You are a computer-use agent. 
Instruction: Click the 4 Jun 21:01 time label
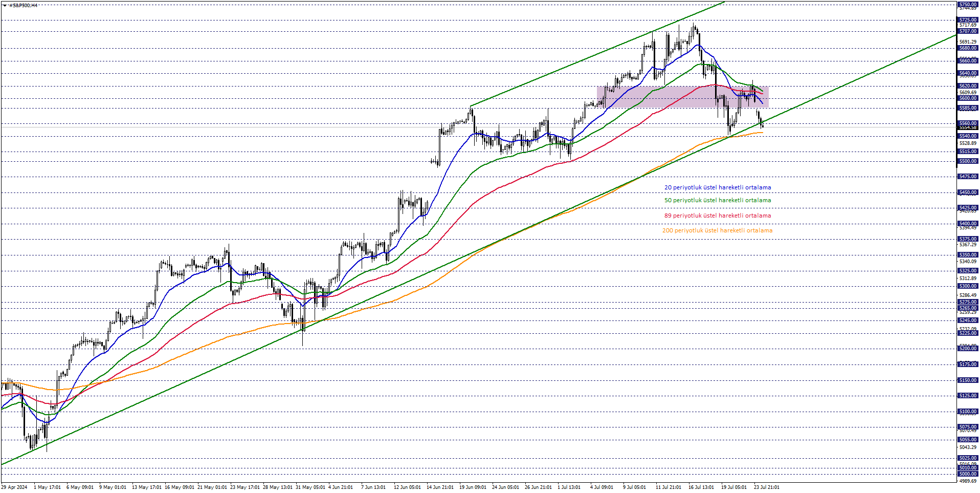pos(341,487)
